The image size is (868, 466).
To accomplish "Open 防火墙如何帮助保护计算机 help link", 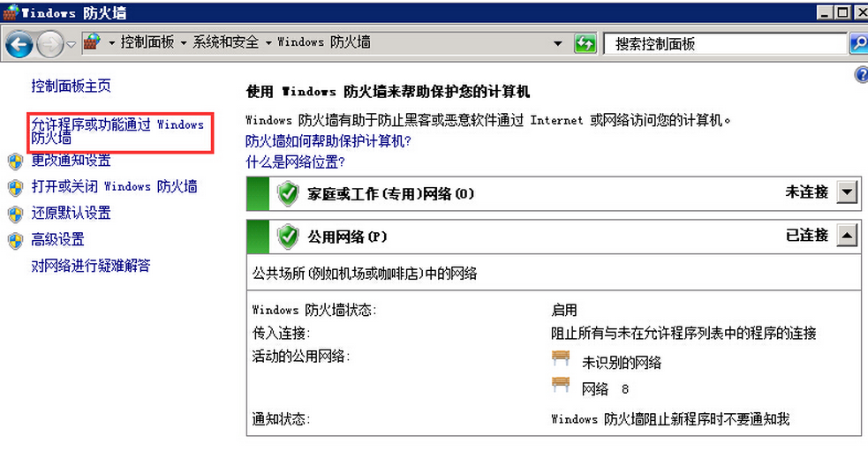I will [328, 141].
